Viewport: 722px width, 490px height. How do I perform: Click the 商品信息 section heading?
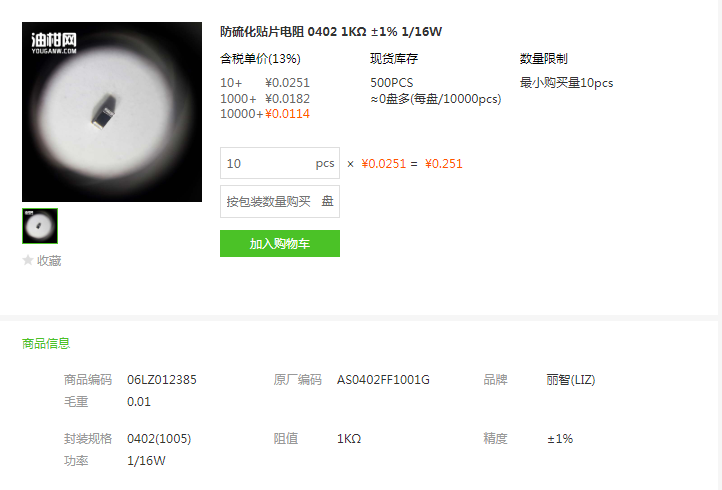click(x=46, y=344)
